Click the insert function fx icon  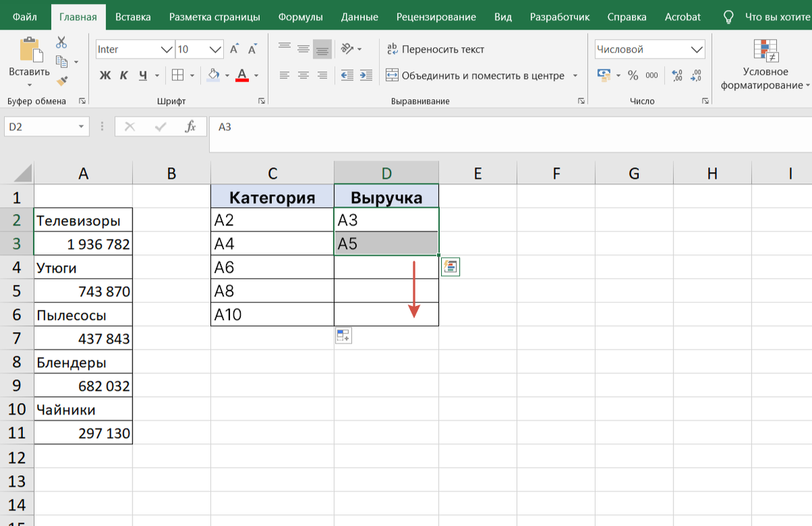click(x=191, y=126)
